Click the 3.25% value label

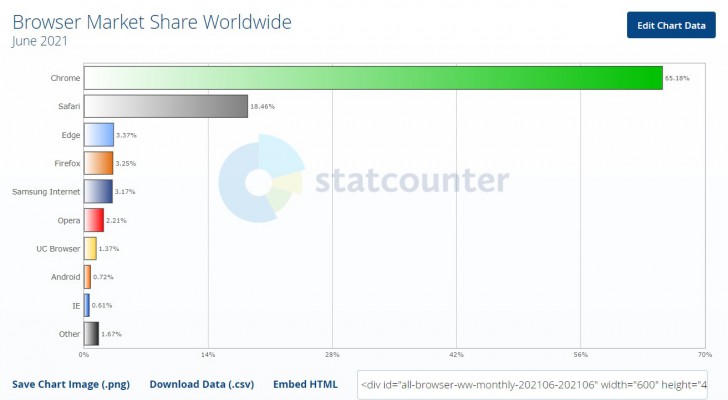(x=125, y=163)
